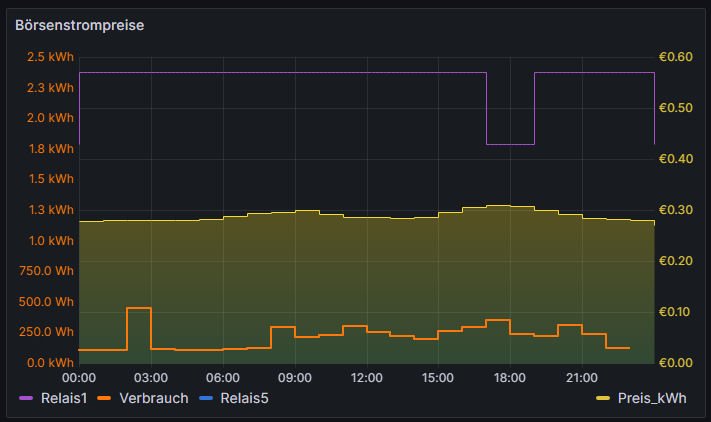Click the 21:00 time axis label

(582, 378)
